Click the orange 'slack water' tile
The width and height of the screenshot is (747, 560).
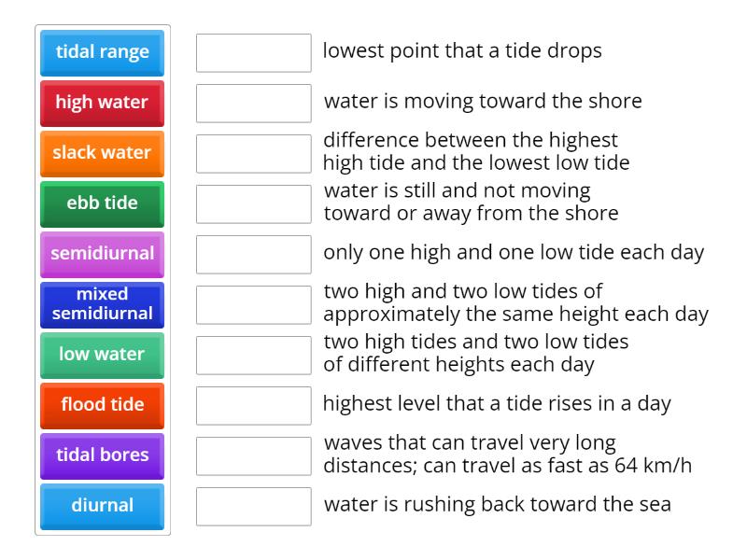tap(103, 153)
